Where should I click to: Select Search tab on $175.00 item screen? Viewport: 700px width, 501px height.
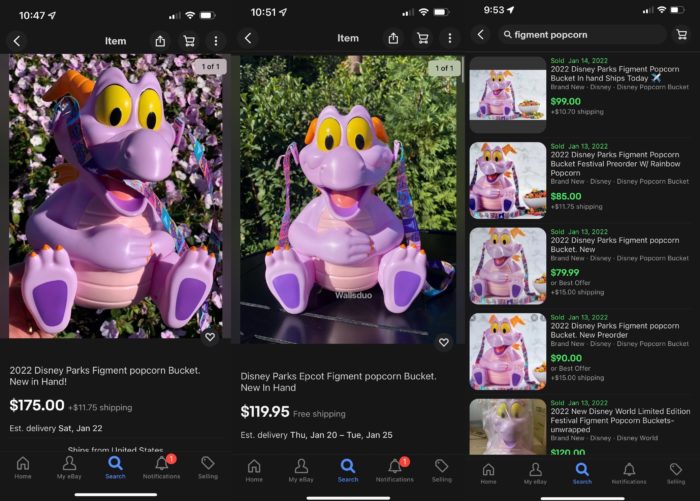[115, 468]
